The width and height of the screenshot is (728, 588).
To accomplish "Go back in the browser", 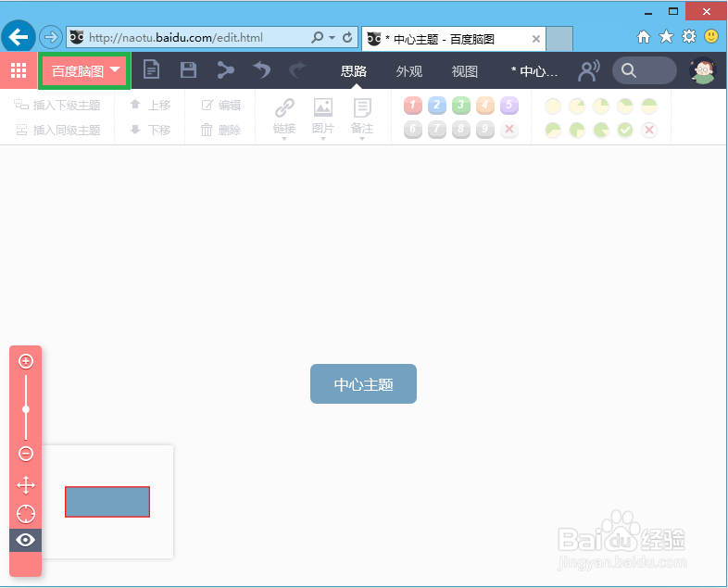I will (x=19, y=37).
